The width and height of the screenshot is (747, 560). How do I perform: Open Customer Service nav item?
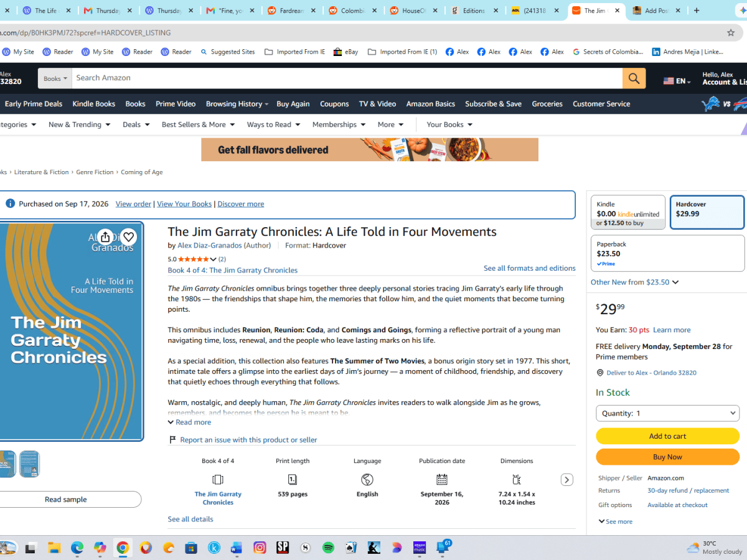click(x=601, y=104)
